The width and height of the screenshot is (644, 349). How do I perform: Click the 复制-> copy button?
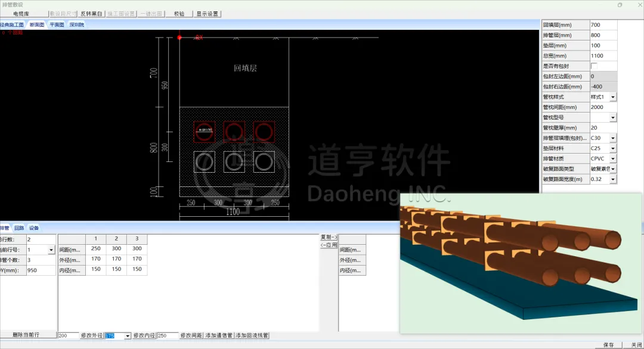point(329,237)
